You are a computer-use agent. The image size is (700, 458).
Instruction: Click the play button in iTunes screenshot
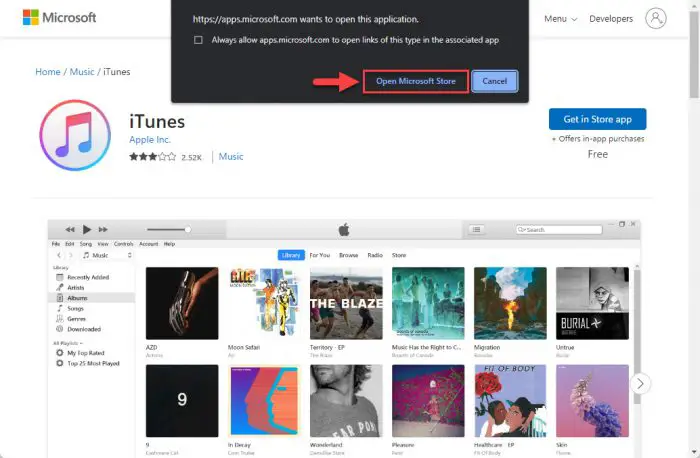click(x=87, y=229)
